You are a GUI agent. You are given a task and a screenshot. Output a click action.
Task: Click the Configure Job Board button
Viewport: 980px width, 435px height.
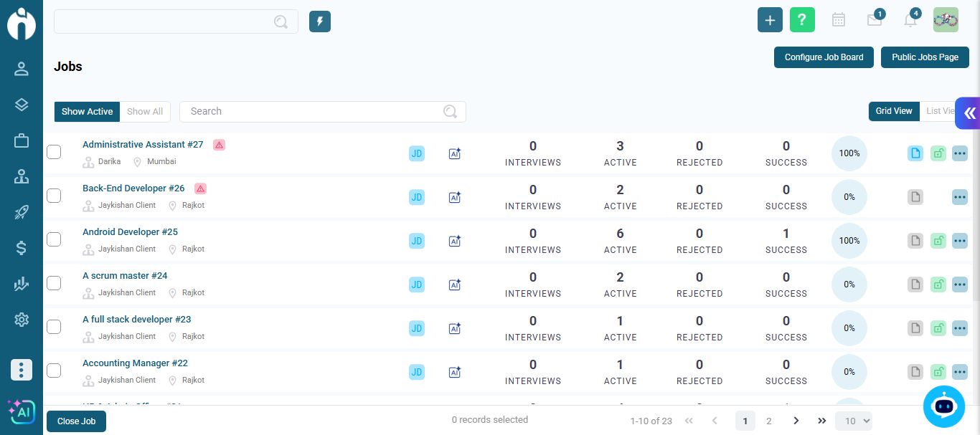824,57
